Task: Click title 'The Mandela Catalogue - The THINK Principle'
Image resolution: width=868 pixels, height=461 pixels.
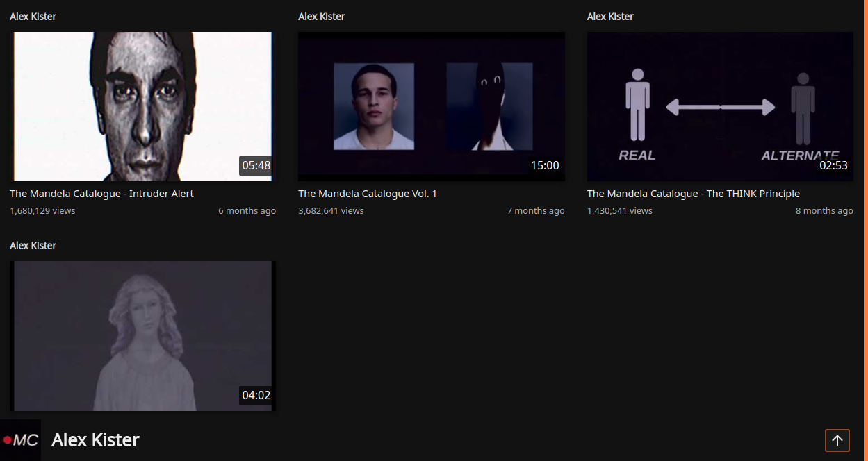Action: [x=694, y=194]
